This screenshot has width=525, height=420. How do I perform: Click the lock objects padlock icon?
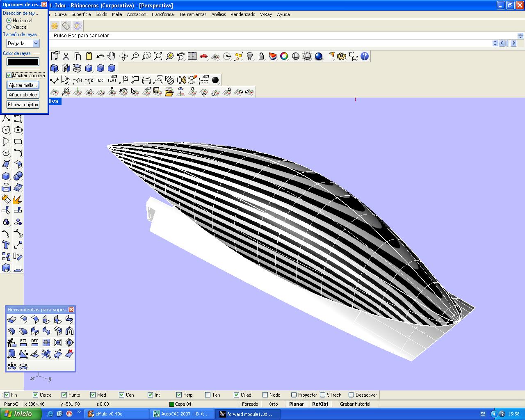click(261, 56)
